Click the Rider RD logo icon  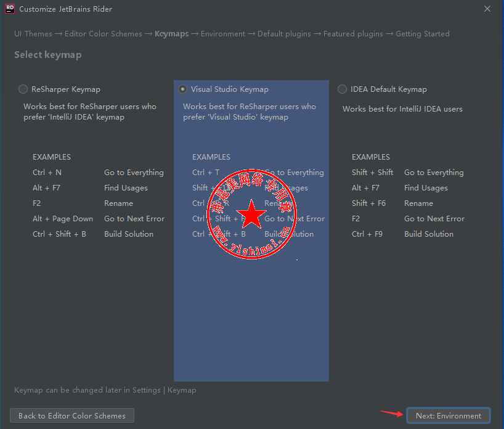click(x=10, y=9)
